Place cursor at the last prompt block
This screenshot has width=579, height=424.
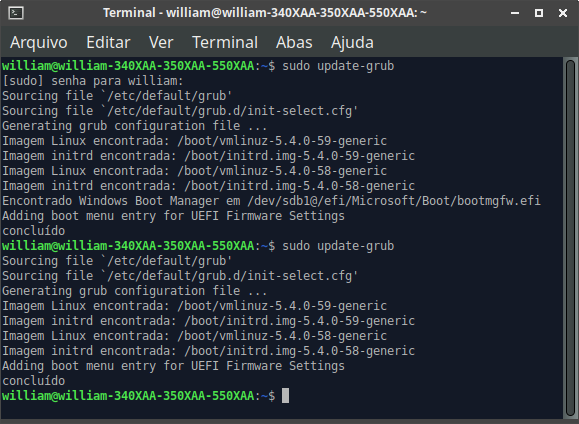tap(285, 396)
